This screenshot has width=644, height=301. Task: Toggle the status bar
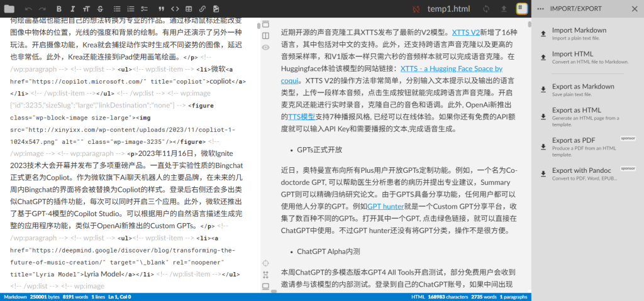(x=266, y=286)
